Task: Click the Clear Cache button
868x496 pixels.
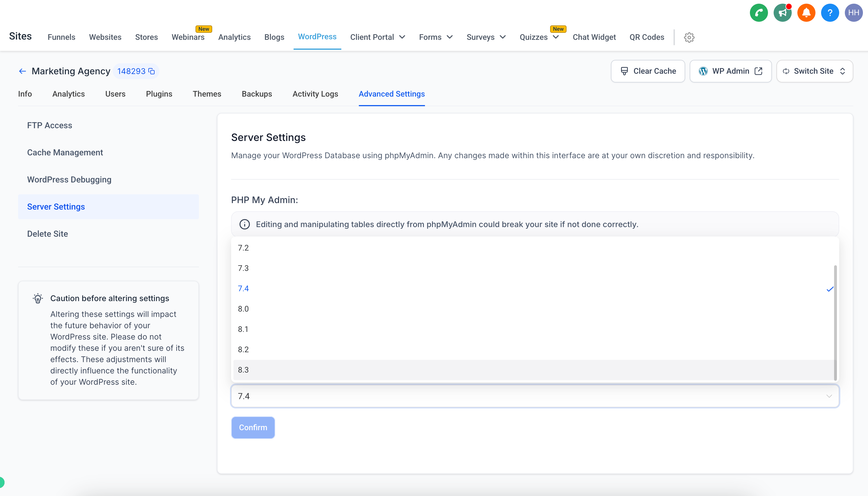Action: point(648,71)
